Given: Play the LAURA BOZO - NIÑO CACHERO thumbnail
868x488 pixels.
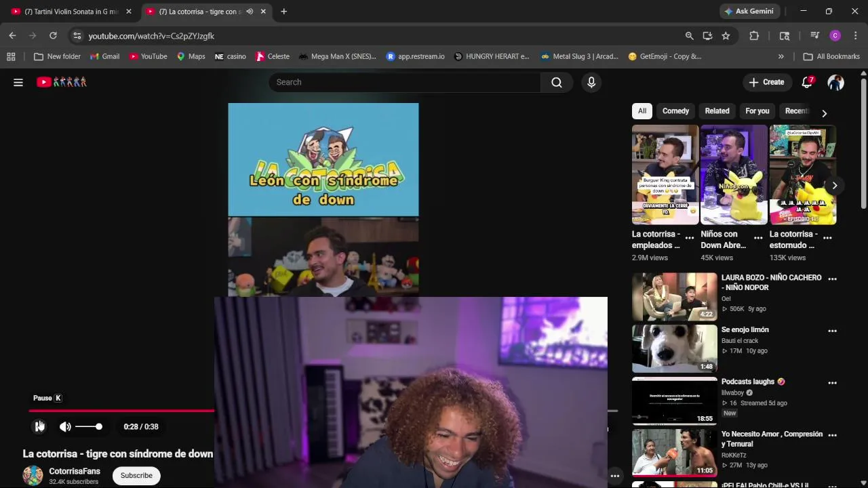Looking at the screenshot, I should click(674, 296).
